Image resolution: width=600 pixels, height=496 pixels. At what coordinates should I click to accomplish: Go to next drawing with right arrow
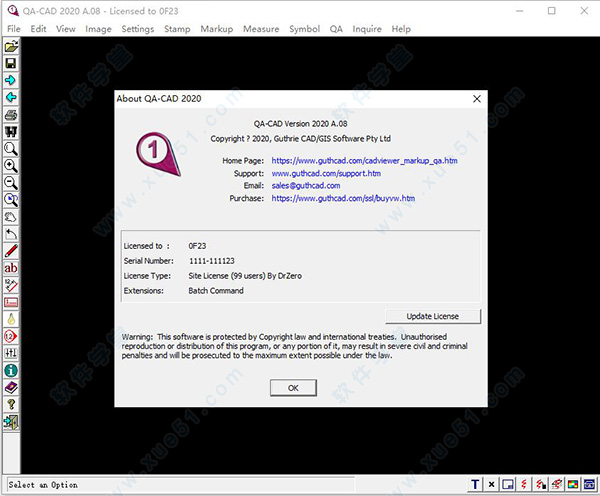[x=11, y=80]
